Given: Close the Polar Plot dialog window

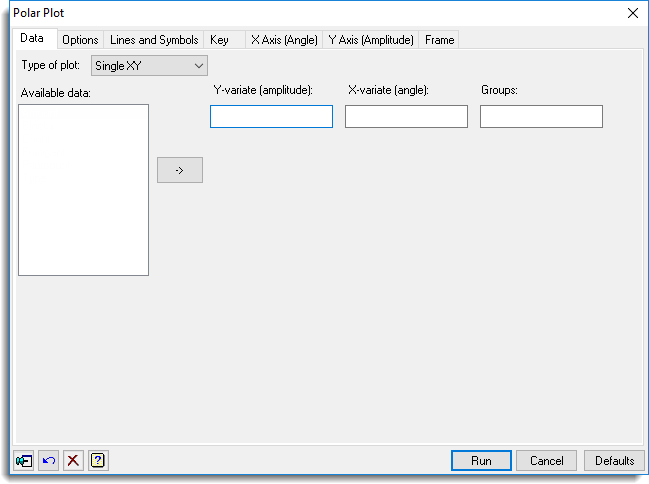Looking at the screenshot, I should click(632, 13).
